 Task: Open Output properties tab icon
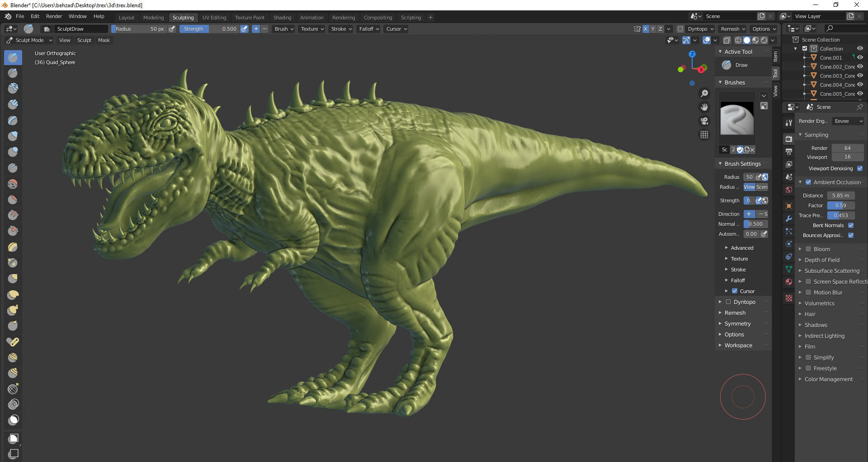click(x=789, y=152)
